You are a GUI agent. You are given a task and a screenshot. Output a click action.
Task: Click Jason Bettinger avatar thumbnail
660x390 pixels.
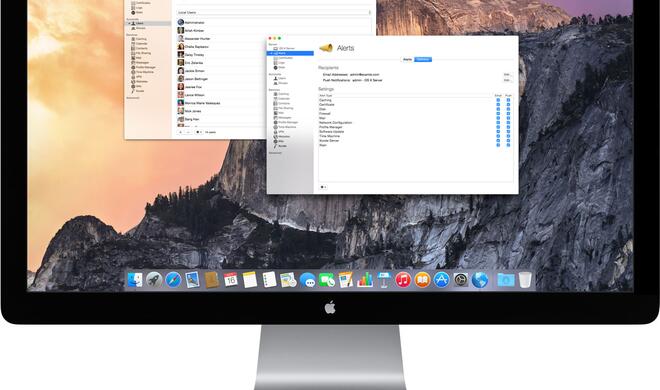pos(181,79)
